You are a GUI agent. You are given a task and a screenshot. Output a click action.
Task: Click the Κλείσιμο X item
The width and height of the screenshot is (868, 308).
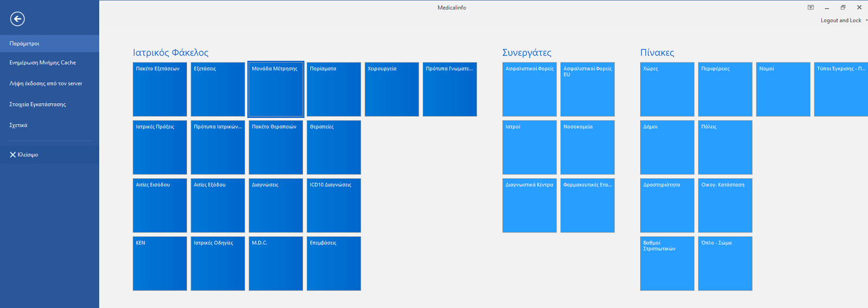24,155
